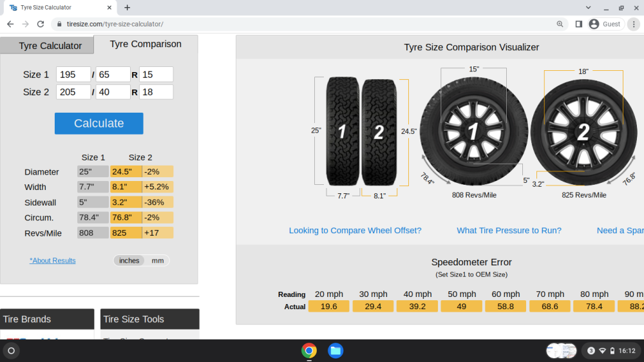Open the ChromeOS launcher button

tap(12, 351)
